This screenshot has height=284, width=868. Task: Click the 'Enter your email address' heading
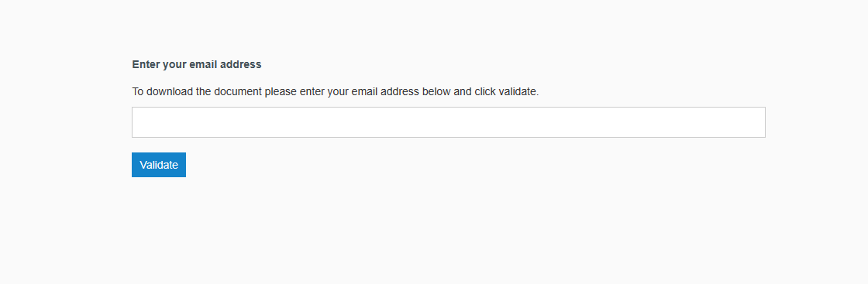(x=197, y=65)
